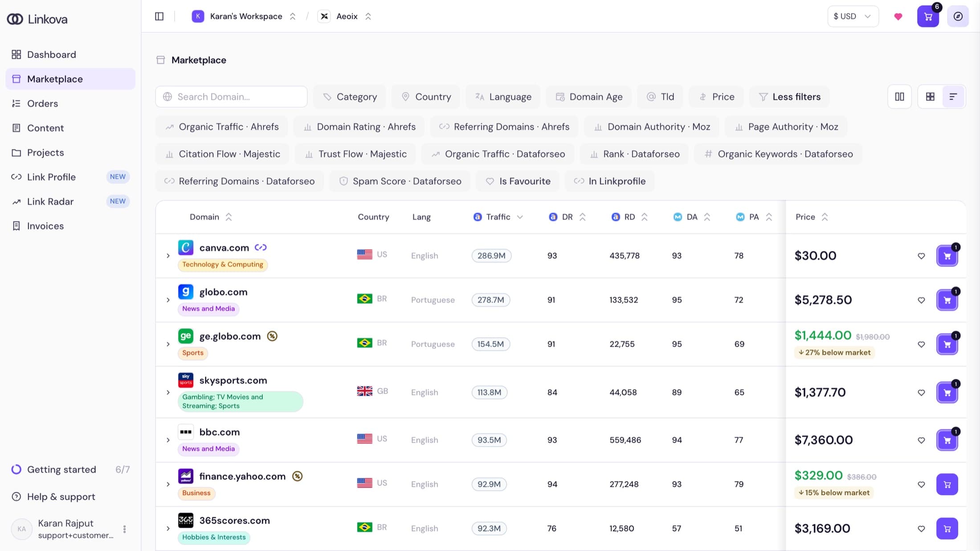Screen dimensions: 980x551
Task: Favourite skysports.com with the heart
Action: 921,392
